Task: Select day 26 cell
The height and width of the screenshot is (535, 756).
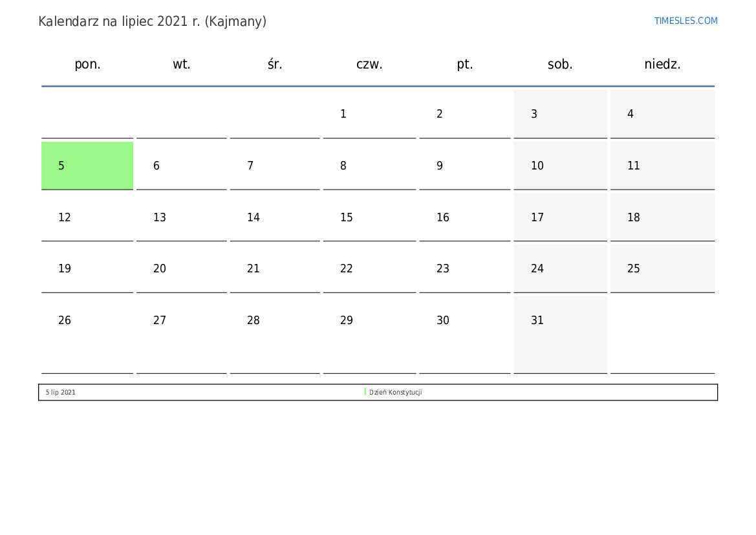Action: [87, 335]
